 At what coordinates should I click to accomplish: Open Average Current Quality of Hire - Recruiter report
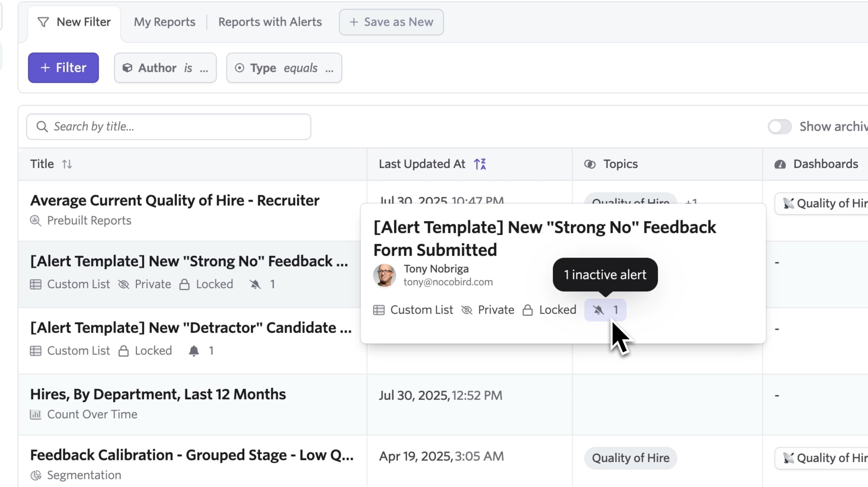175,200
